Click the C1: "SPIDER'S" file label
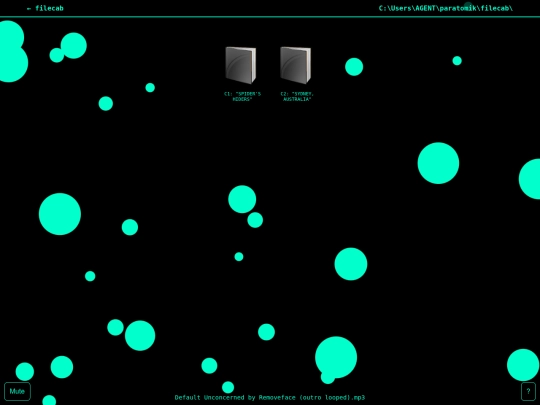 tap(242, 96)
